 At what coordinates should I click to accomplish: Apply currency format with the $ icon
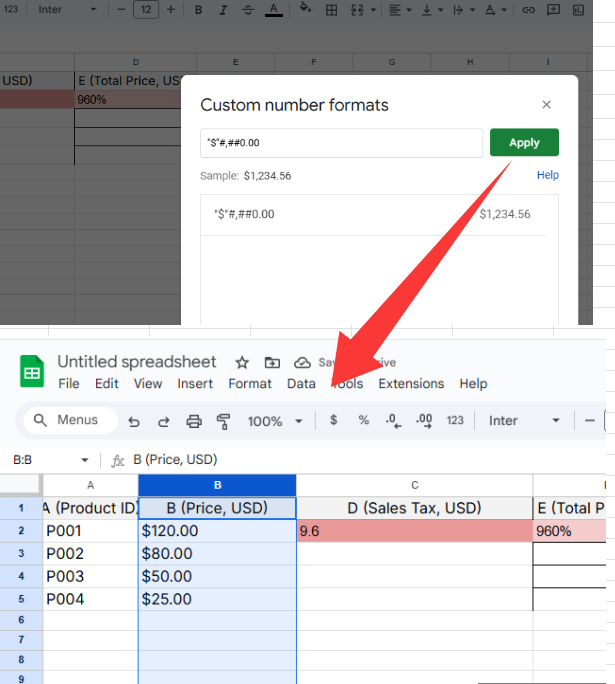333,421
